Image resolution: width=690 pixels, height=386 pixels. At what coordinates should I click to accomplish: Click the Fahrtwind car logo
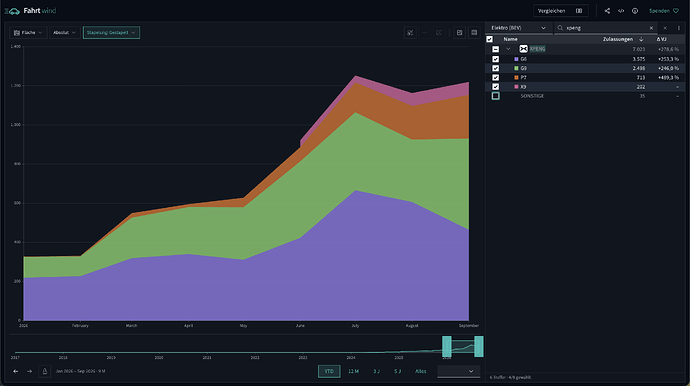[x=12, y=11]
